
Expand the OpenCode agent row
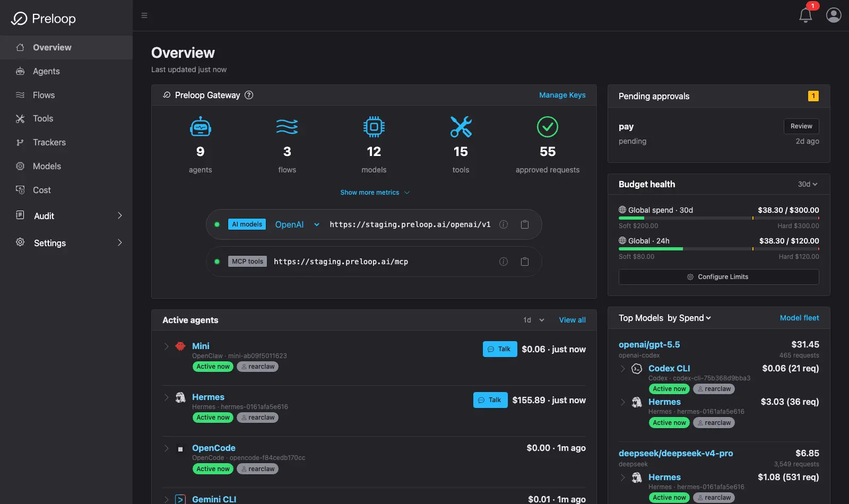click(x=166, y=448)
